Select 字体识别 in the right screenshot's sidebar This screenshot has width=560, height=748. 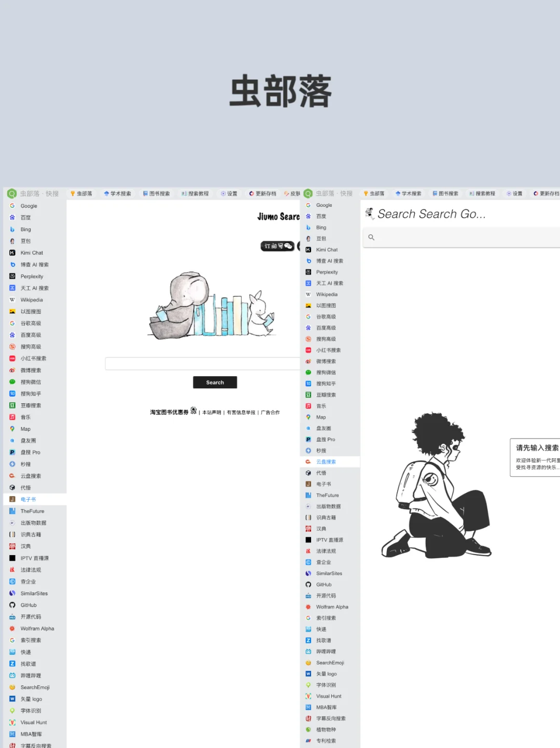(330, 685)
